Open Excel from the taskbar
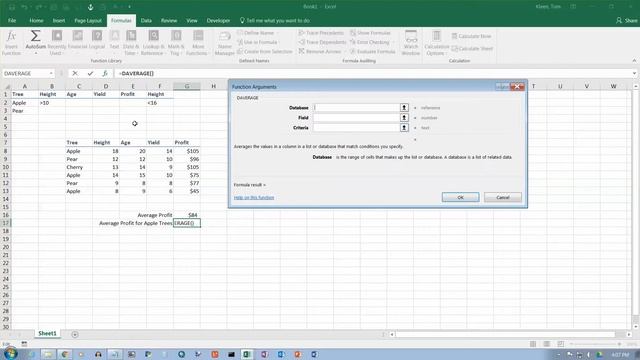Image resolution: width=640 pixels, height=360 pixels. [x=247, y=354]
